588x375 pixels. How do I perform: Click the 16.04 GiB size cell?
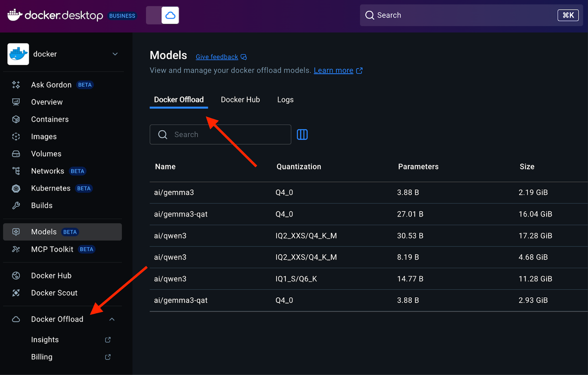tap(535, 214)
